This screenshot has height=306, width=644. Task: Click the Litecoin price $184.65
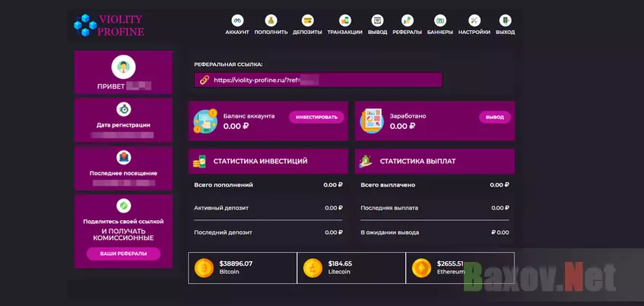coord(340,263)
